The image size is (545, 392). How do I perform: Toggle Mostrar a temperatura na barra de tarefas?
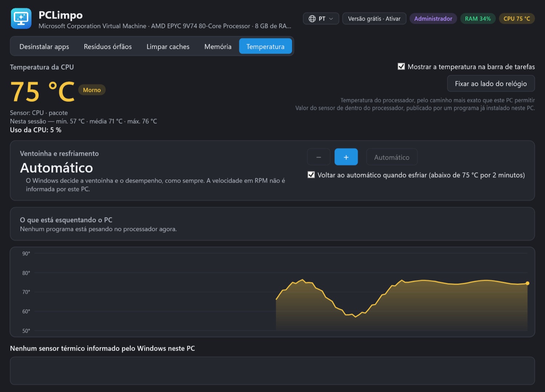click(401, 66)
